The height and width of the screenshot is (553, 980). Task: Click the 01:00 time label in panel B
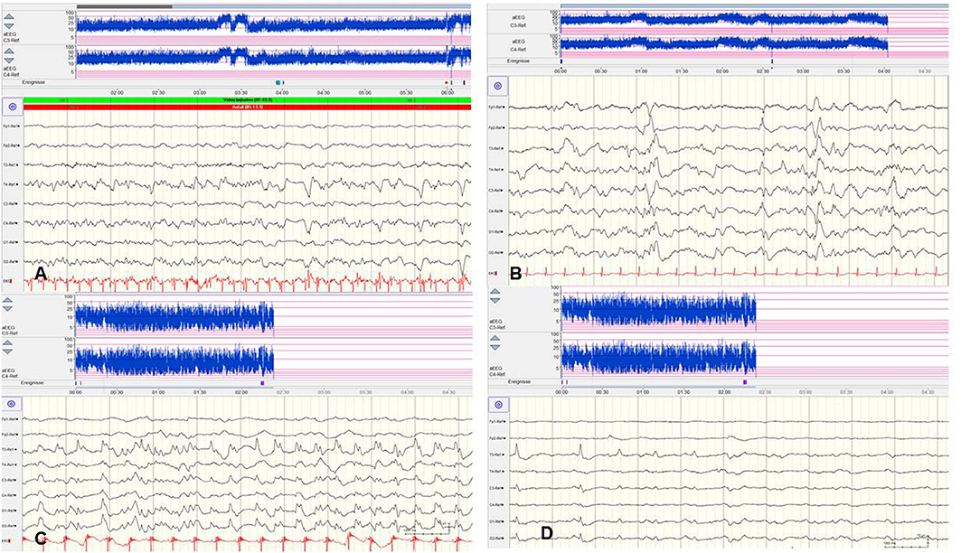tap(641, 71)
